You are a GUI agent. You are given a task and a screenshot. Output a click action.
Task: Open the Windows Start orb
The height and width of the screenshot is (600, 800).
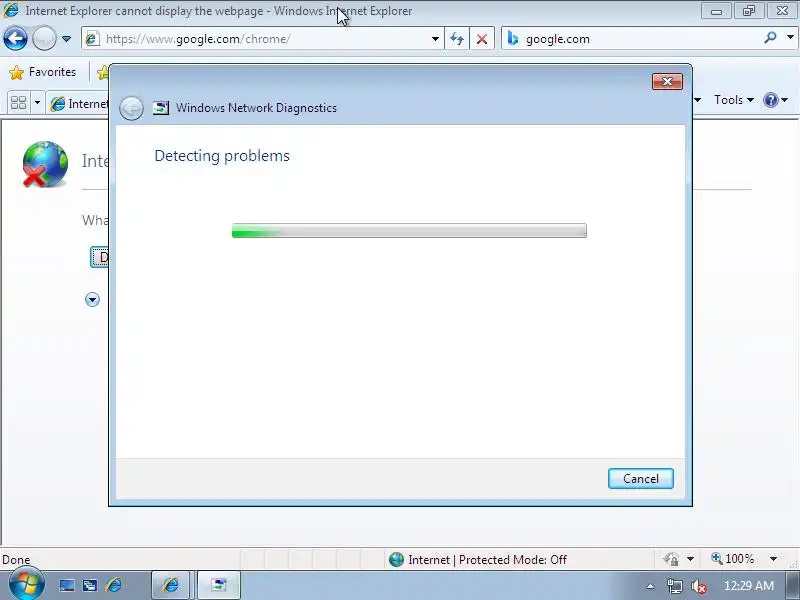coord(26,585)
